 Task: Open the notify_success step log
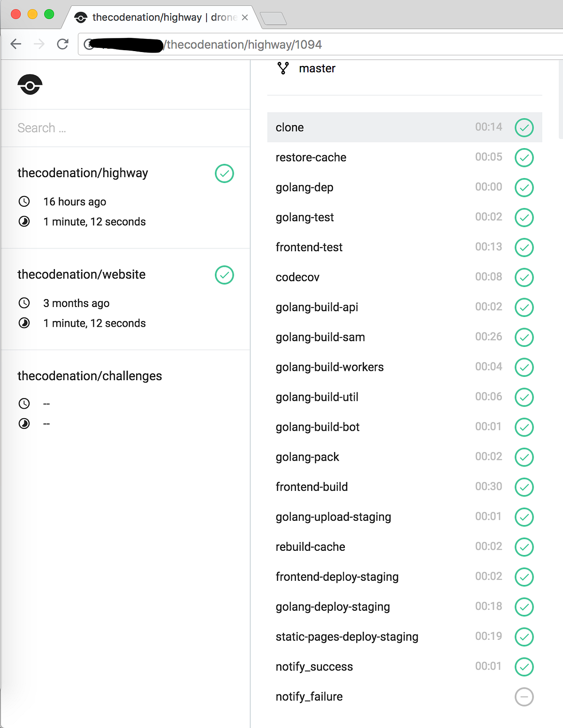point(314,667)
